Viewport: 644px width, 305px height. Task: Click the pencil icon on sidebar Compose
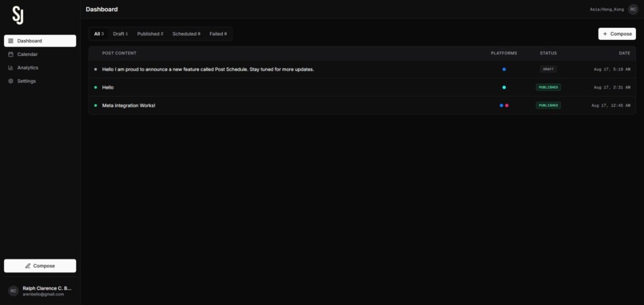[28, 266]
